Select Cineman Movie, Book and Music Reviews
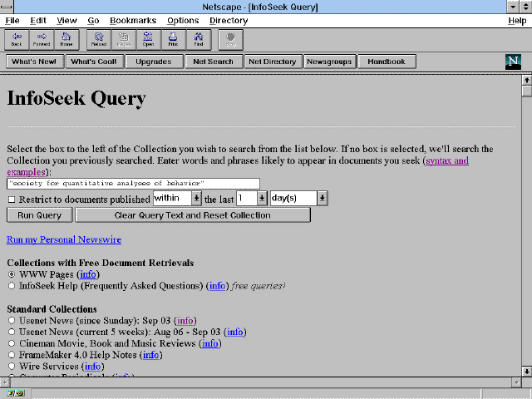532x399 pixels. coord(12,343)
